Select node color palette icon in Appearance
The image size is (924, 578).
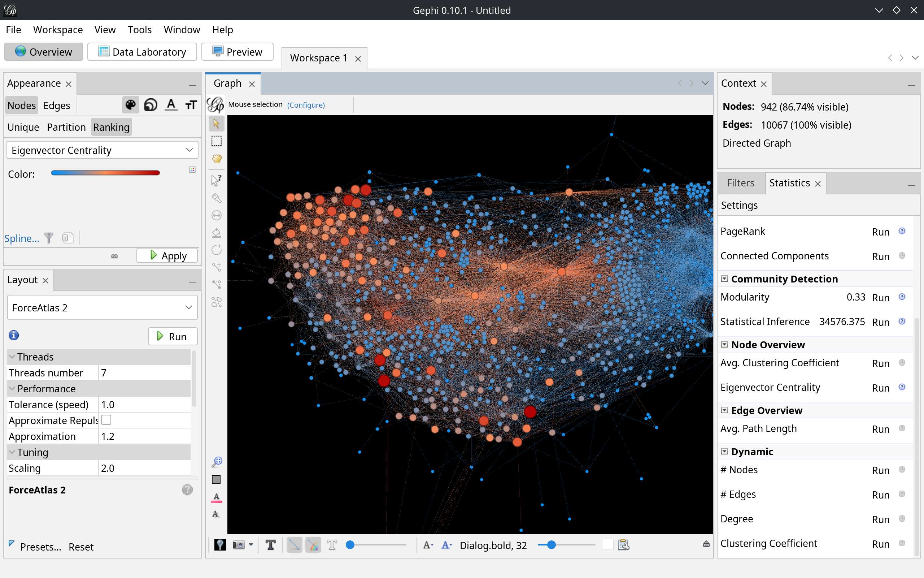131,105
